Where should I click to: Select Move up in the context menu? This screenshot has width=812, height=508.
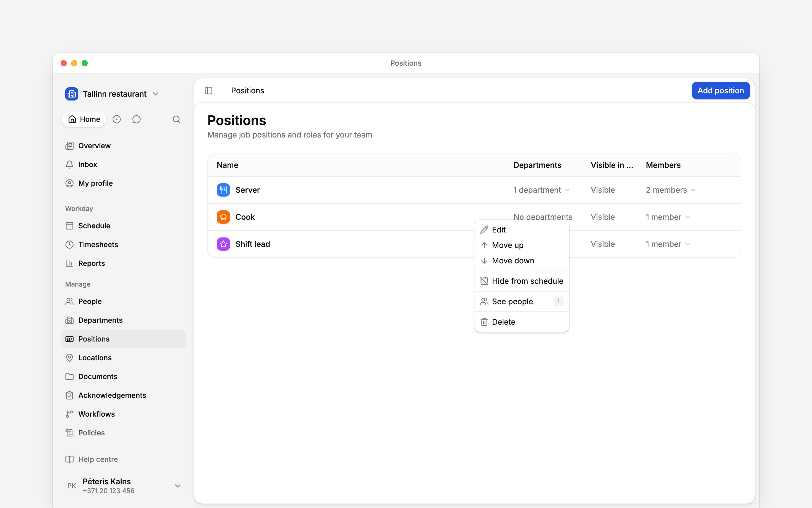(x=521, y=245)
